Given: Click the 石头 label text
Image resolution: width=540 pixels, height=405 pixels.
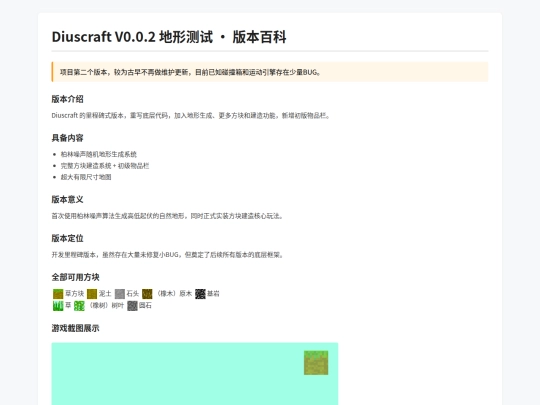Looking at the screenshot, I should [133, 294].
